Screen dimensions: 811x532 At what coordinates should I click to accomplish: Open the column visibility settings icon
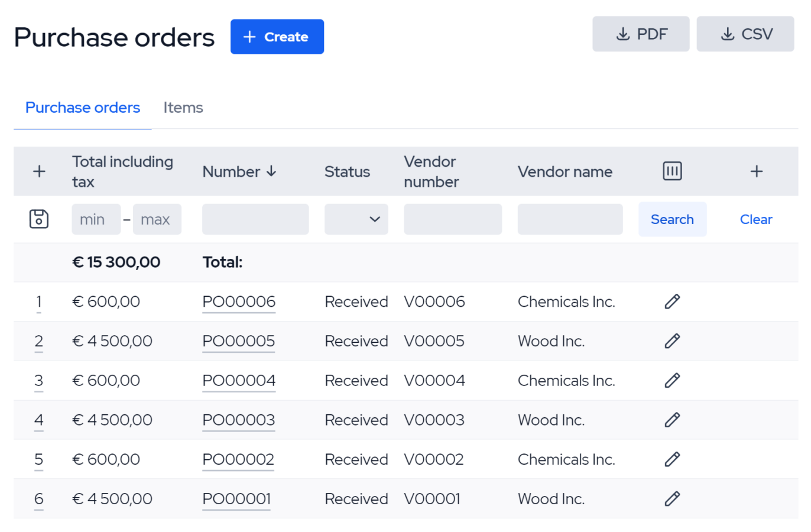click(672, 171)
